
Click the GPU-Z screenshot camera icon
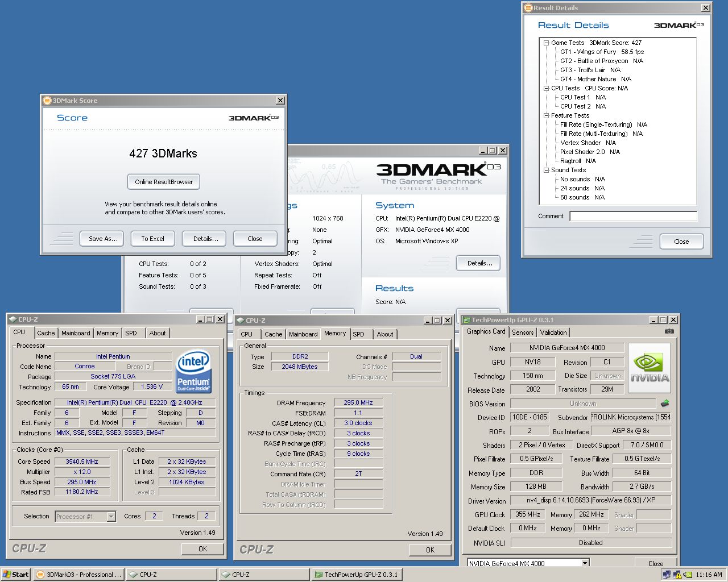pyautogui.click(x=669, y=331)
